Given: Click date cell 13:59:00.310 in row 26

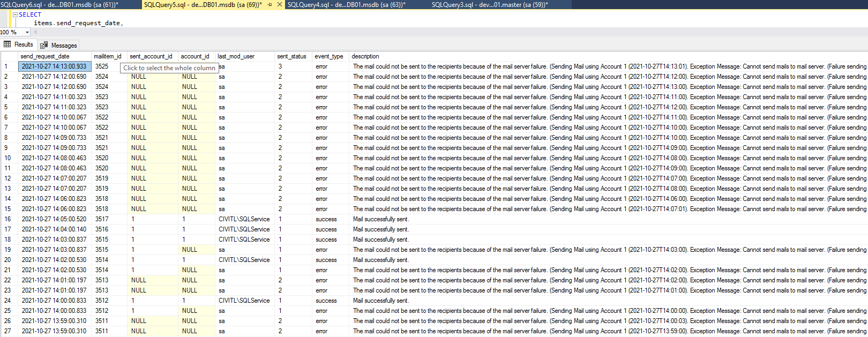Looking at the screenshot, I should pos(55,321).
